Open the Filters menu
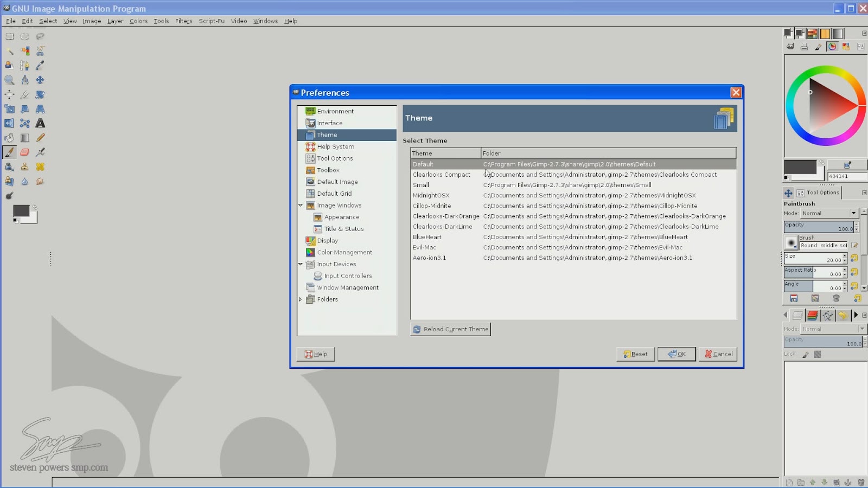Screen dimensions: 868x488 tap(183, 21)
